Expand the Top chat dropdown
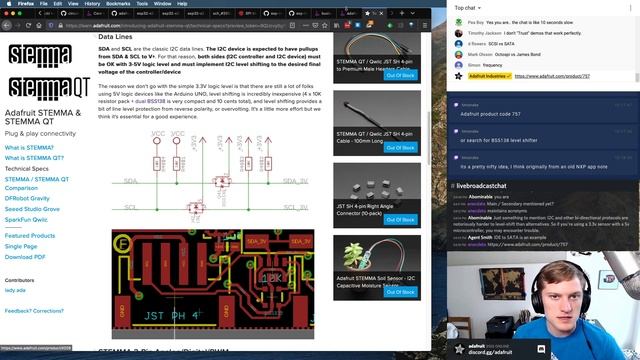This screenshot has height=360, width=640. [x=468, y=8]
